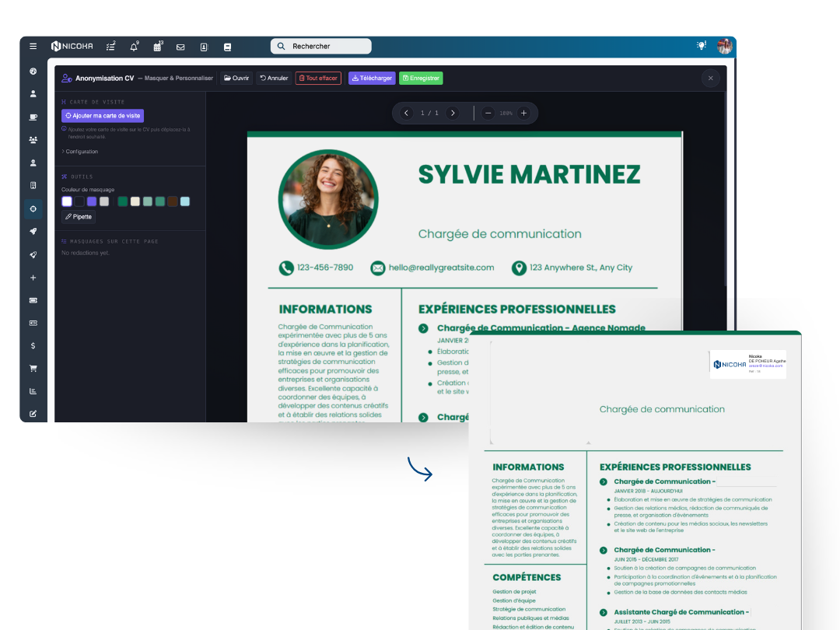Click the dollar sign sidebar icon
Screen dimensions: 840x630
[x=33, y=345]
